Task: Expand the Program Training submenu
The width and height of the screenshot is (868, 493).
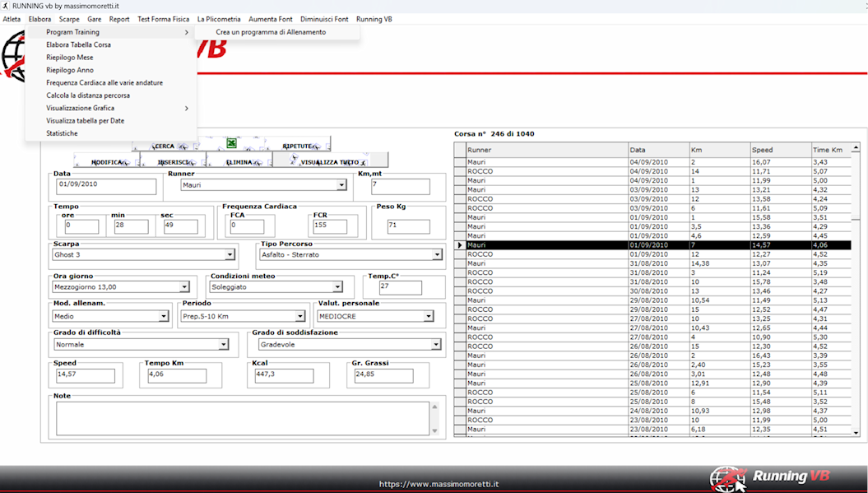Action: [111, 32]
